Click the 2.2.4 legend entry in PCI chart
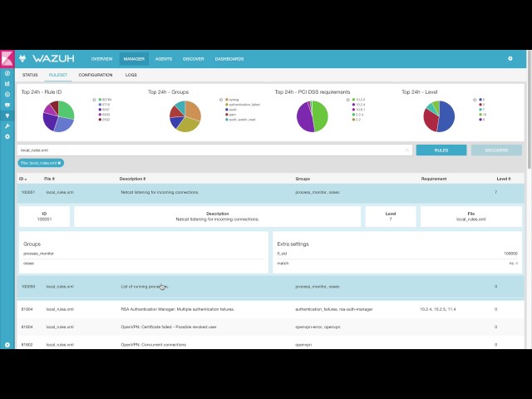 coord(357,115)
